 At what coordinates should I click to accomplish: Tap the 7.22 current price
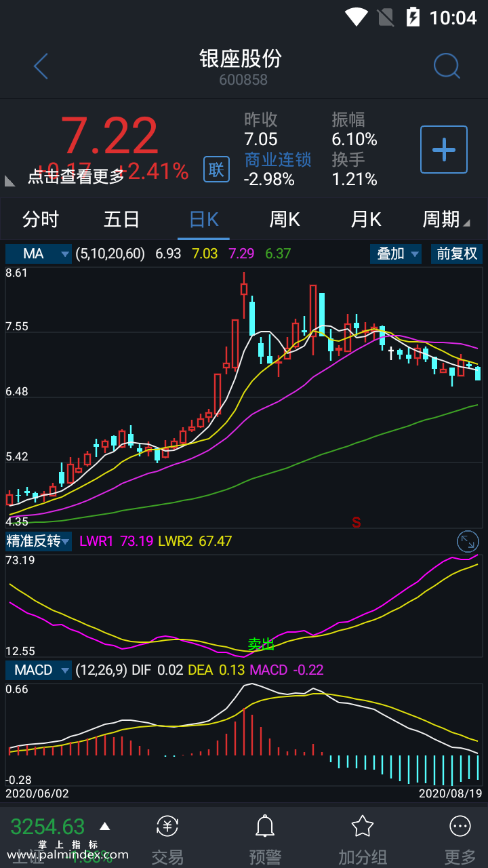(x=110, y=136)
